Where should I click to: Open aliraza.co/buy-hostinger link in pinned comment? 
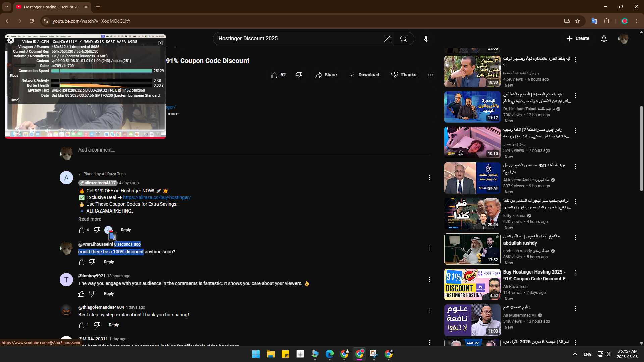[x=157, y=198]
